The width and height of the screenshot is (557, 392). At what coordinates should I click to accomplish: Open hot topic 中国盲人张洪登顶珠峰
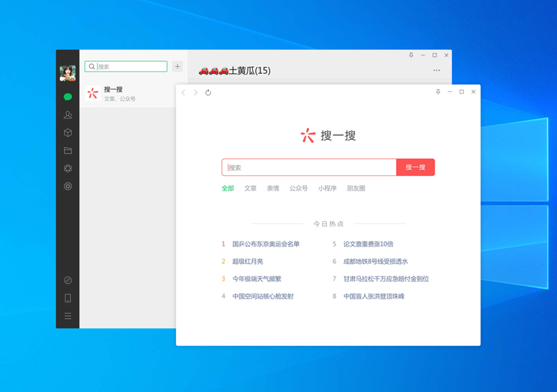374,297
